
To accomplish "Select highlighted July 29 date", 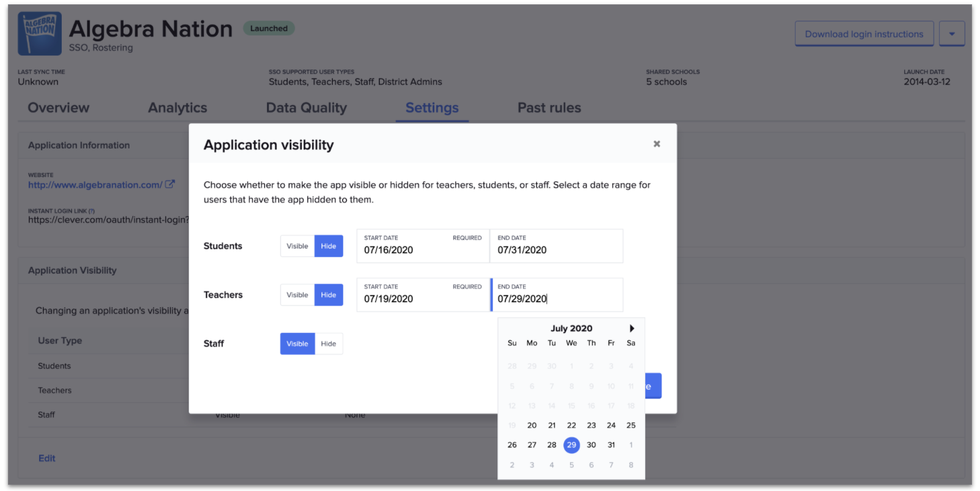I will point(571,445).
